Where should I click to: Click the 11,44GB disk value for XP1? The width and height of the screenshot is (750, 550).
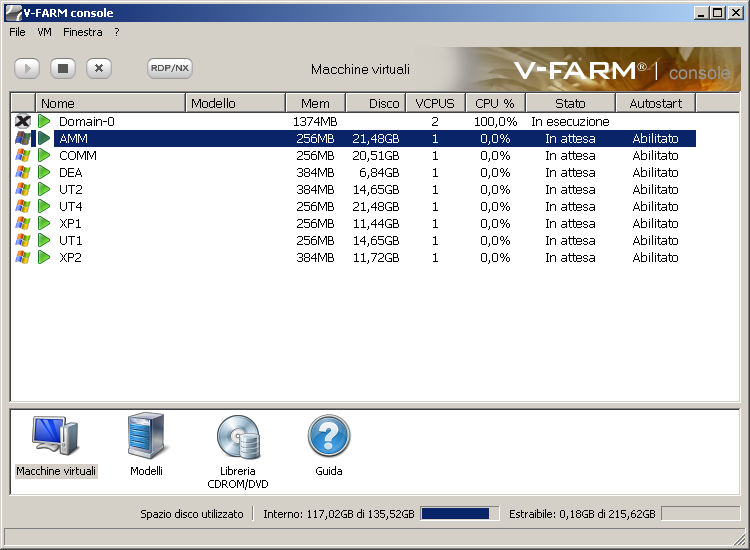coord(376,223)
